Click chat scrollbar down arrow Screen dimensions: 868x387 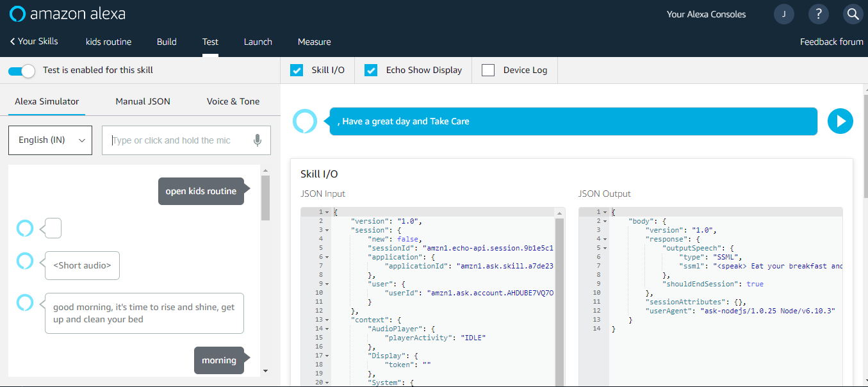click(265, 370)
